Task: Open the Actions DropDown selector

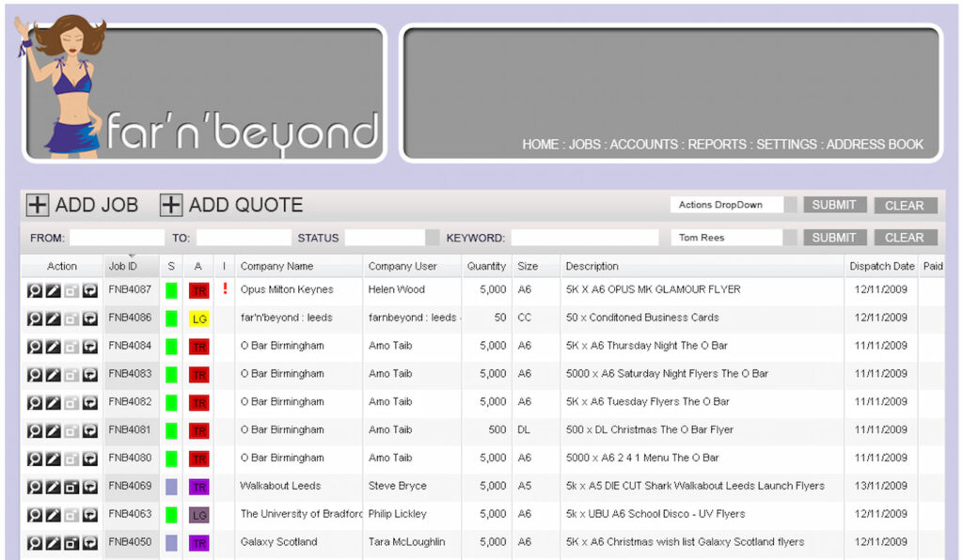Action: click(734, 205)
